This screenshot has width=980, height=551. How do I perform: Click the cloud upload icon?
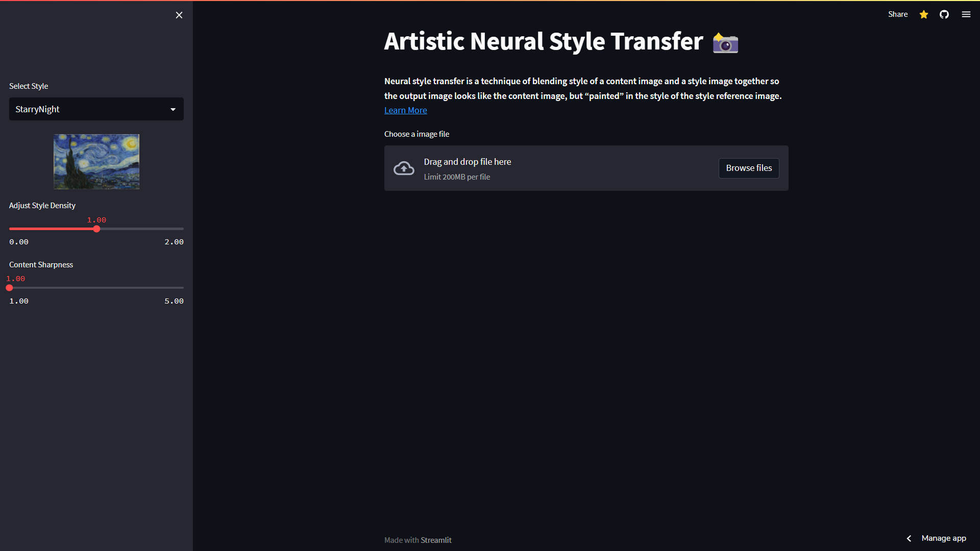pyautogui.click(x=404, y=168)
